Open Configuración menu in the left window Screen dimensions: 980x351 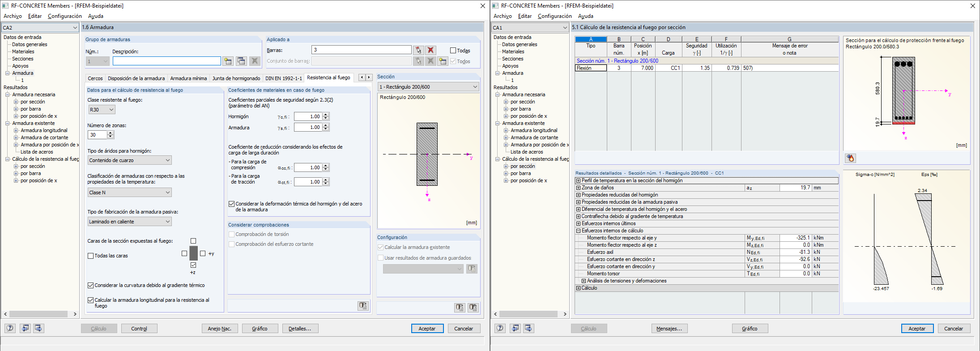[65, 16]
